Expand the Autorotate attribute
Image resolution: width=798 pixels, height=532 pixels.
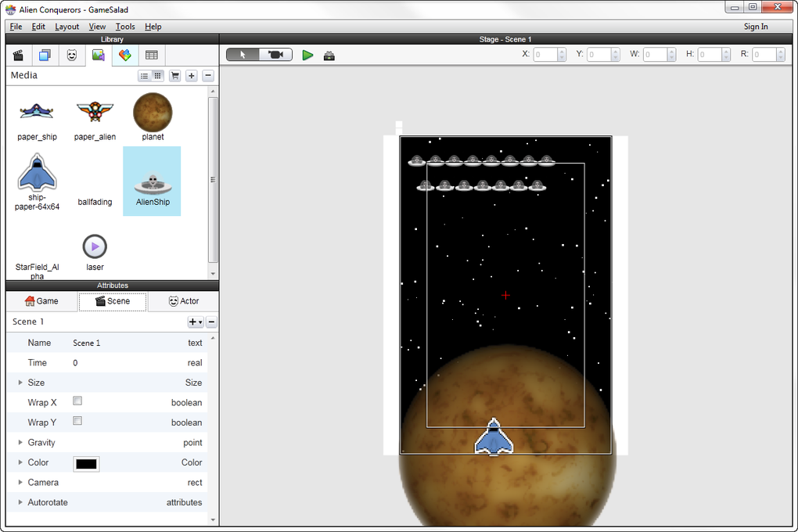pos(20,502)
